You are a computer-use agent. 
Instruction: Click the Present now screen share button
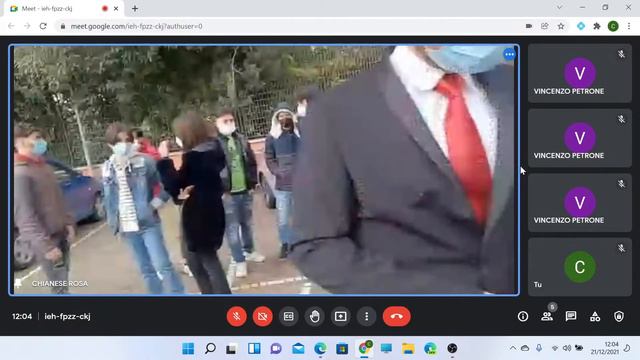[340, 316]
